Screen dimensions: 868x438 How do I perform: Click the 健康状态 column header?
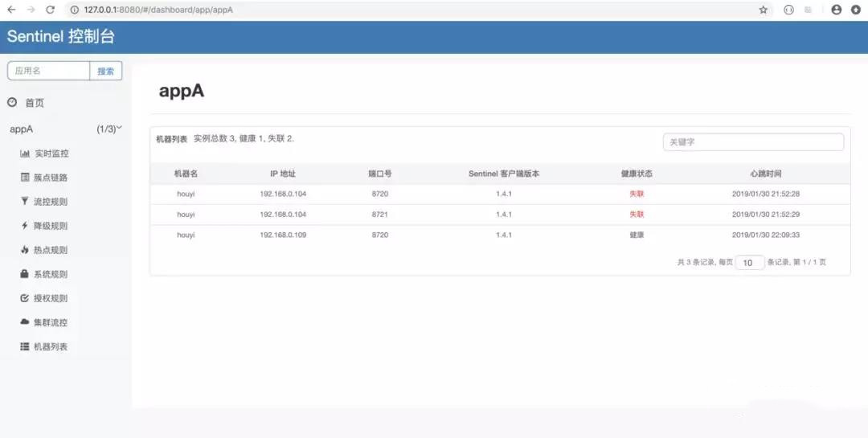tap(637, 174)
